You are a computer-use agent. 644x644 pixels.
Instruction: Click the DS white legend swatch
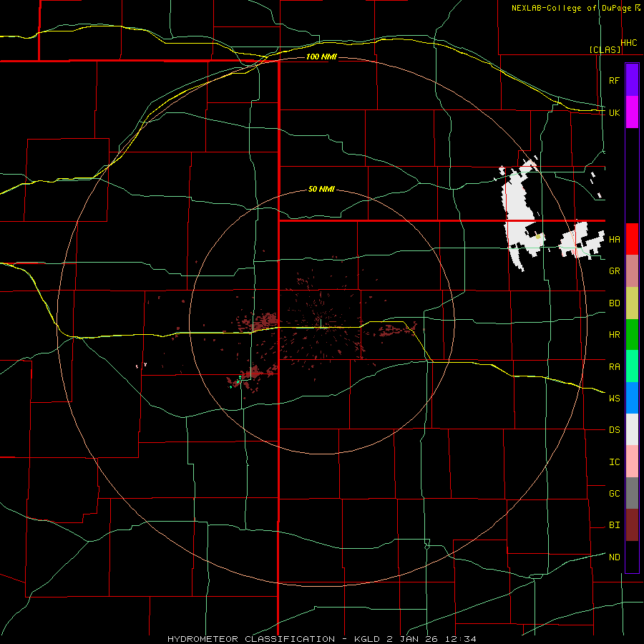click(x=632, y=429)
